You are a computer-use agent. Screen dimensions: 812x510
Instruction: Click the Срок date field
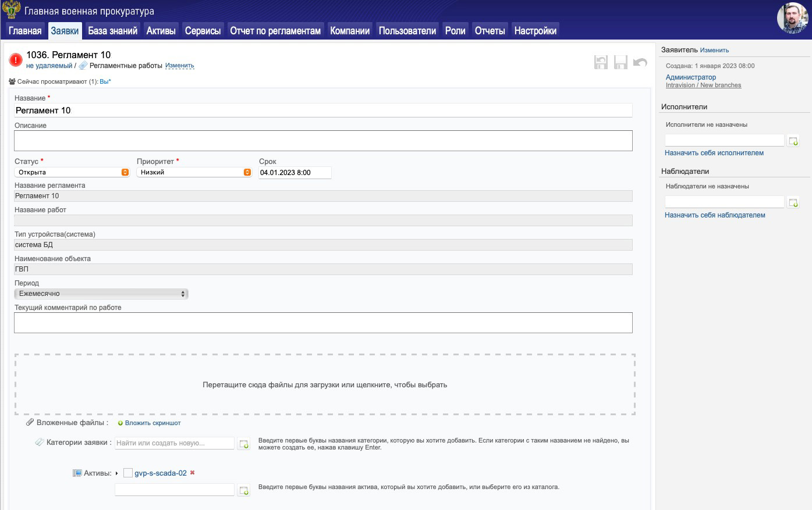coord(295,173)
